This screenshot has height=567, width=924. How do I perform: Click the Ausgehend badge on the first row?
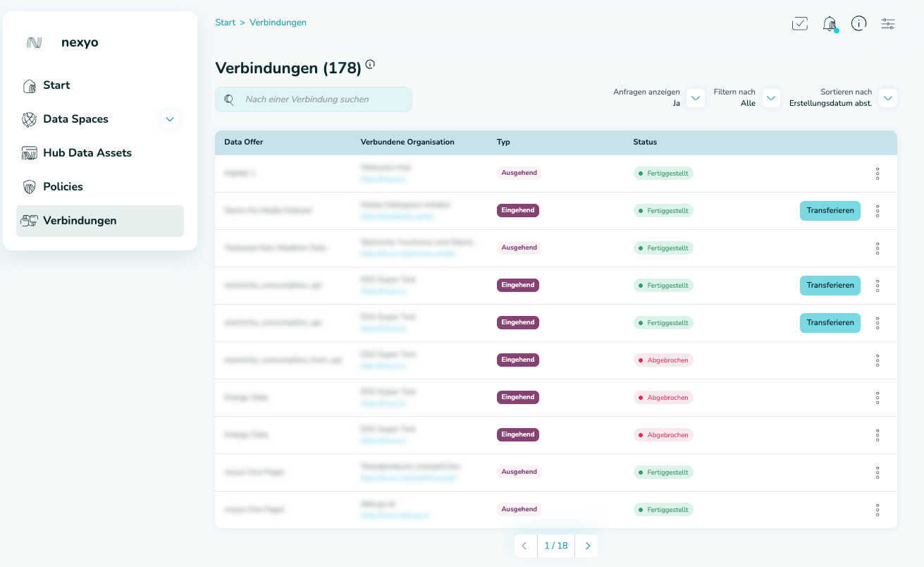(x=519, y=172)
